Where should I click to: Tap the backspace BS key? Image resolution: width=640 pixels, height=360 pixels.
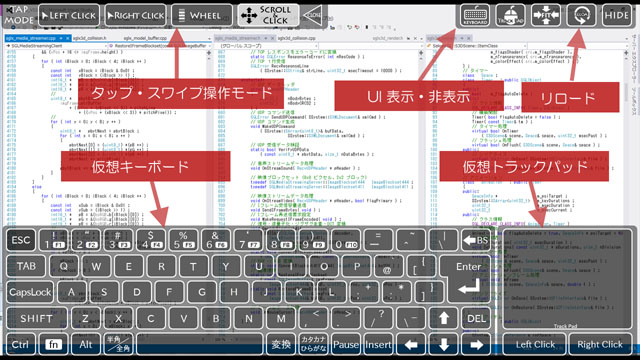pyautogui.click(x=476, y=240)
